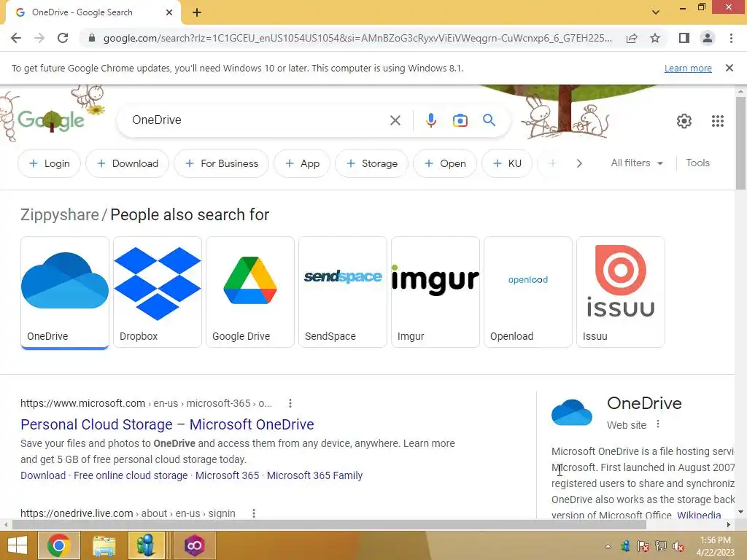Viewport: 747px width, 560px height.
Task: Click the purple infinity app taskbar icon
Action: coord(194,545)
